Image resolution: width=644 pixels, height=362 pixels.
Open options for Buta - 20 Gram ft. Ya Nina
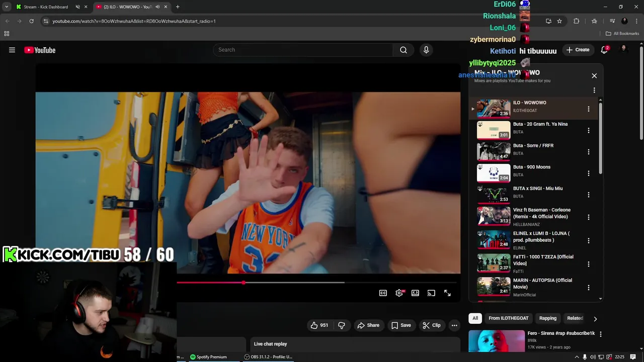pyautogui.click(x=588, y=131)
